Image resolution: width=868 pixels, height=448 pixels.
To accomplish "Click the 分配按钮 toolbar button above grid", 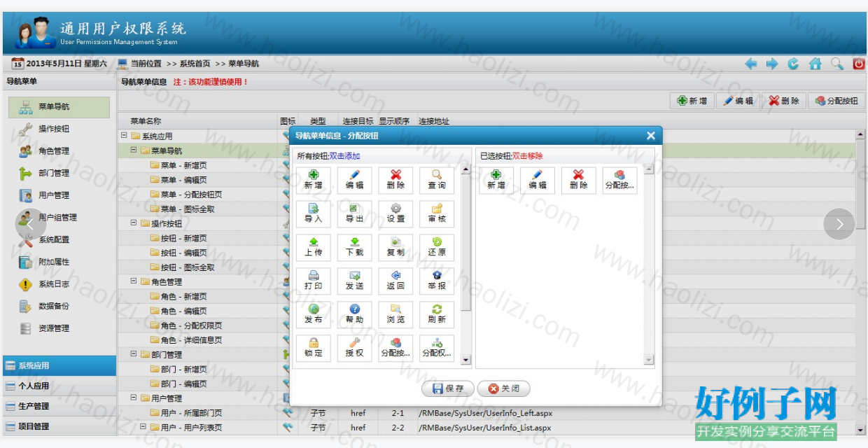I will click(x=836, y=101).
